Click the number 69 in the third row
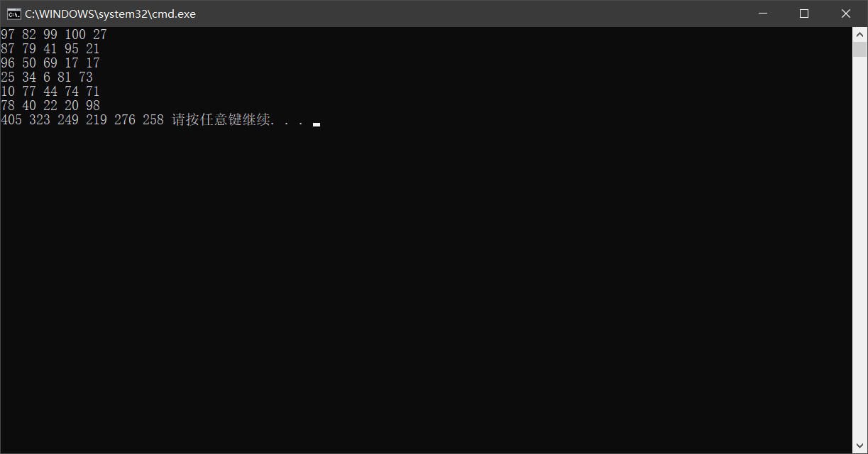 (50, 63)
